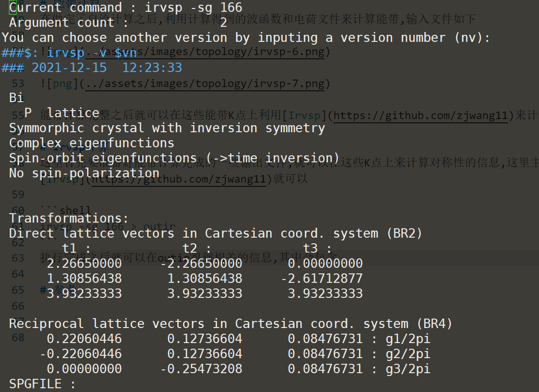Click the value '-2.61712877'
Image resolution: width=539 pixels, height=392 pixels.
pyautogui.click(x=322, y=278)
